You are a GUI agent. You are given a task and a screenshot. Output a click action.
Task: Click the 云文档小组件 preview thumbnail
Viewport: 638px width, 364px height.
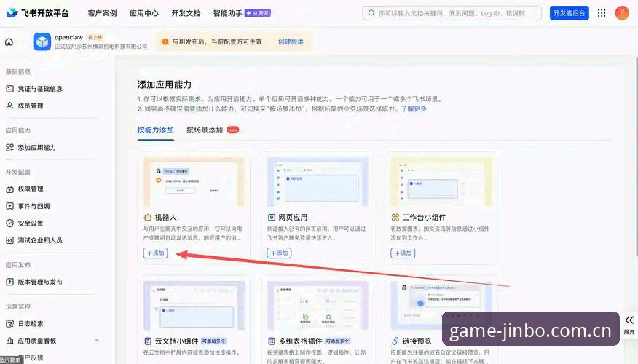point(194,306)
